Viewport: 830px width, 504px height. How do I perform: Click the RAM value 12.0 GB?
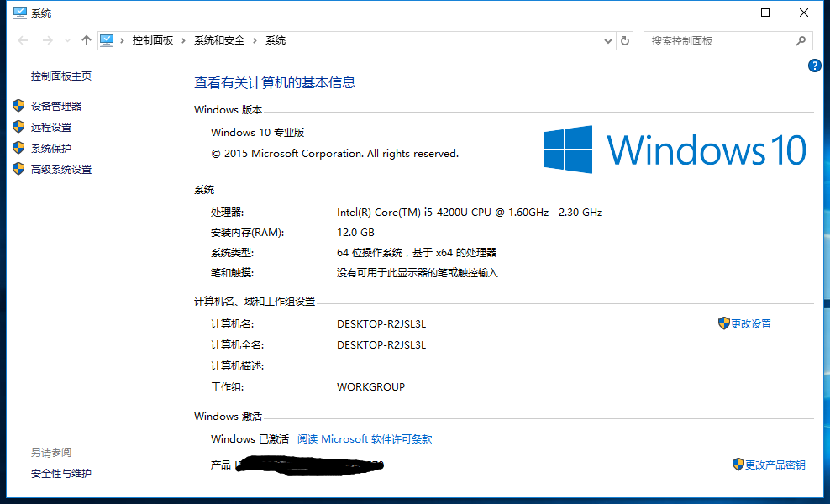point(355,233)
